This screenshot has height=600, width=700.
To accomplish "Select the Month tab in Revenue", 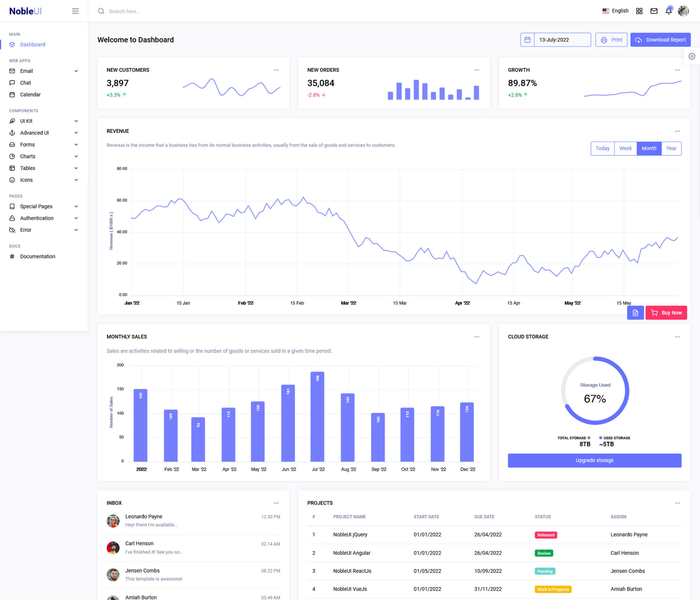I will point(648,148).
